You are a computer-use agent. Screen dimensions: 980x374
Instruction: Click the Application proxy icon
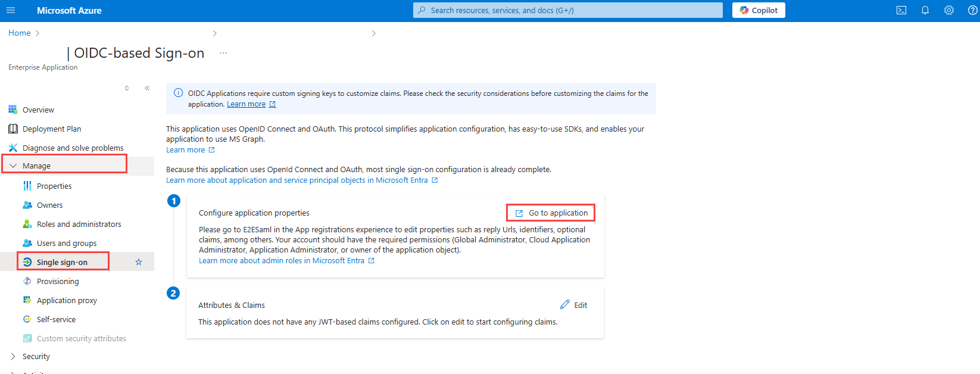click(x=27, y=300)
